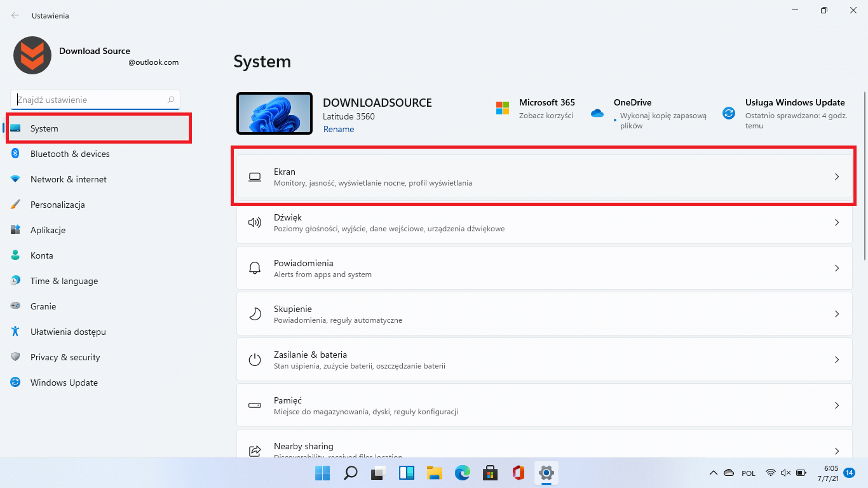
Task: Click the Nearby sharing share icon
Action: pos(255,451)
